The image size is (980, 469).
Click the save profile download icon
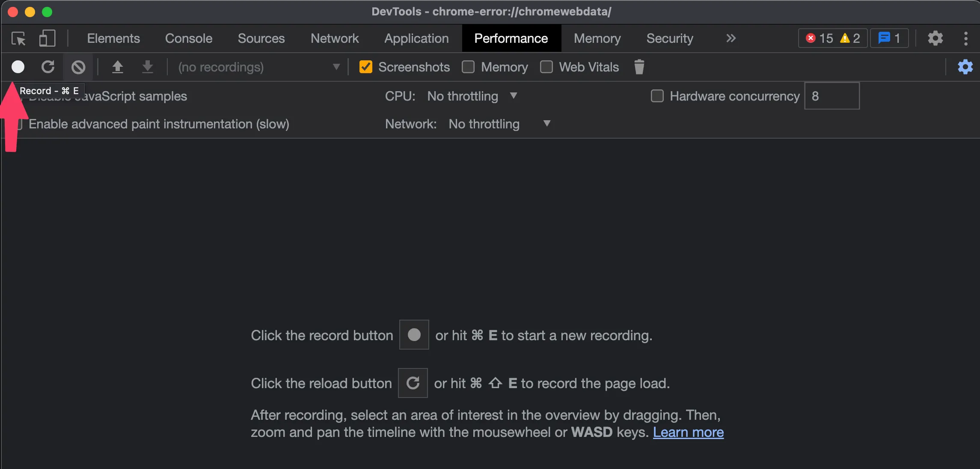(x=147, y=67)
